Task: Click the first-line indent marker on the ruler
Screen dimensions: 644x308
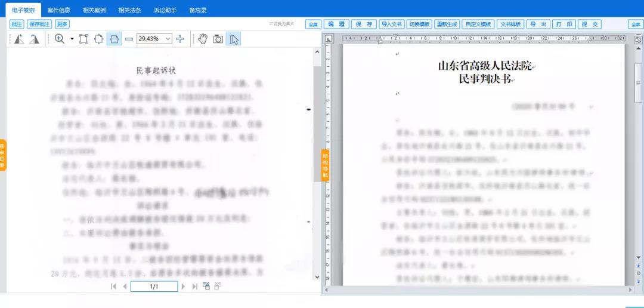Action: click(395, 37)
